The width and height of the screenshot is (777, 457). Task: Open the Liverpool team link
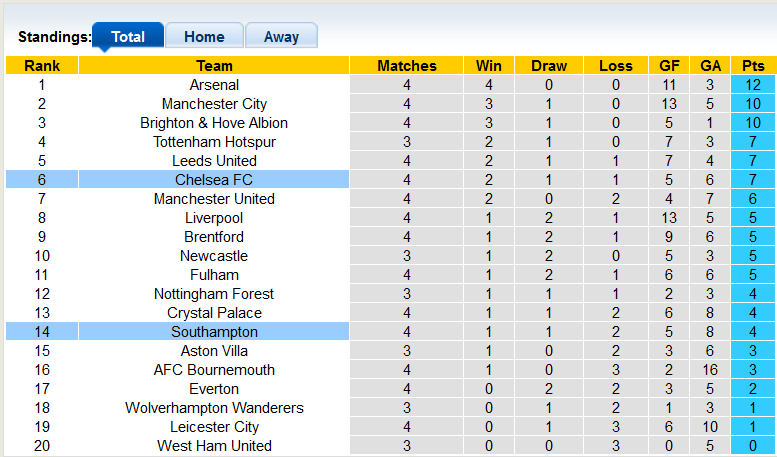click(x=214, y=218)
